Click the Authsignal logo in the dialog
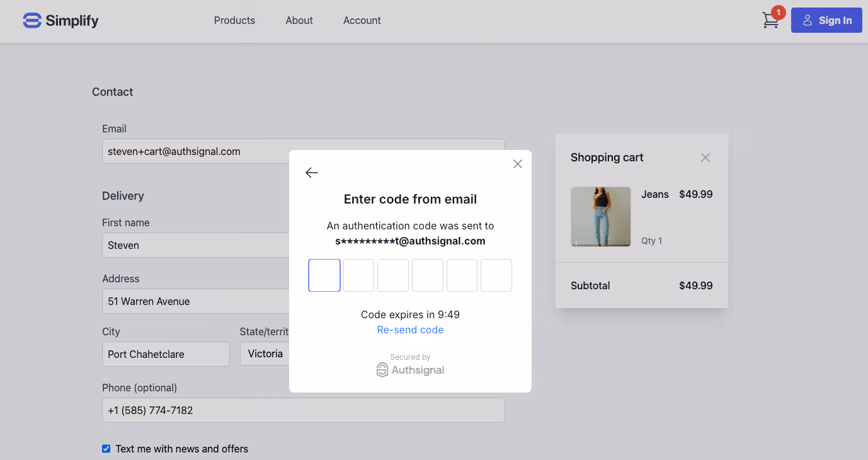Image resolution: width=868 pixels, height=460 pixels. click(410, 370)
